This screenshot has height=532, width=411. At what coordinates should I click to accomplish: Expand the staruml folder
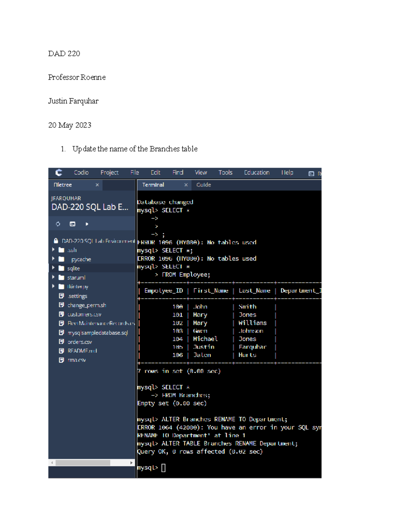pos(53,277)
